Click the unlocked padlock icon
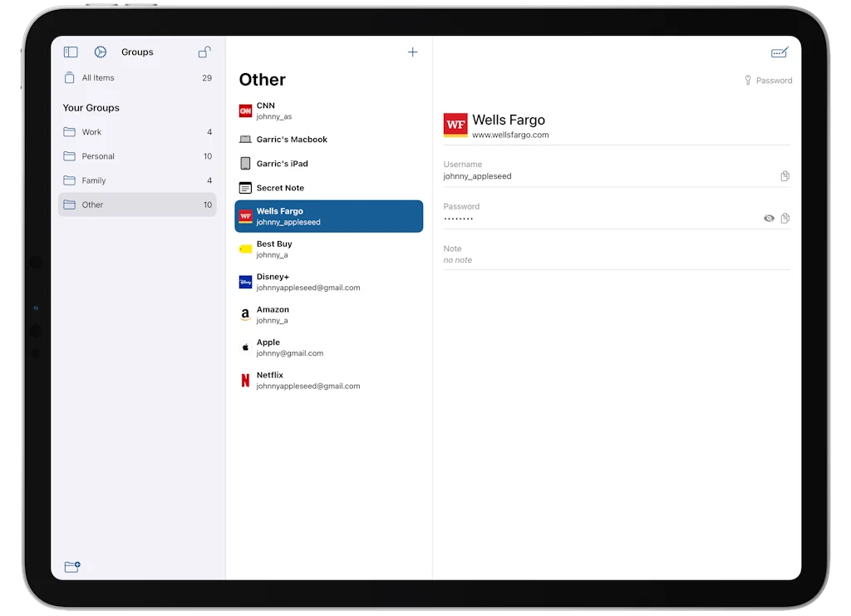Viewport: 851px width, 616px height. [x=204, y=52]
